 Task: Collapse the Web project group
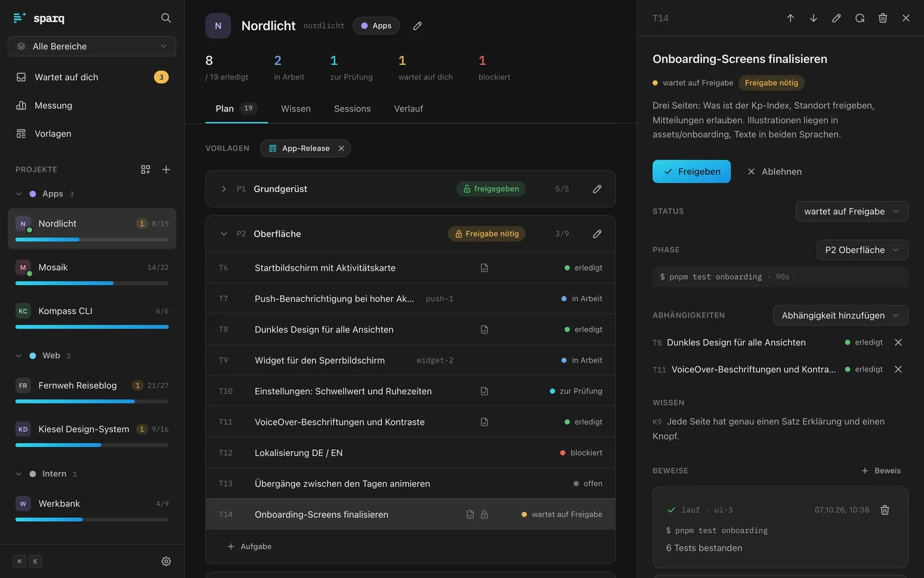(x=18, y=355)
